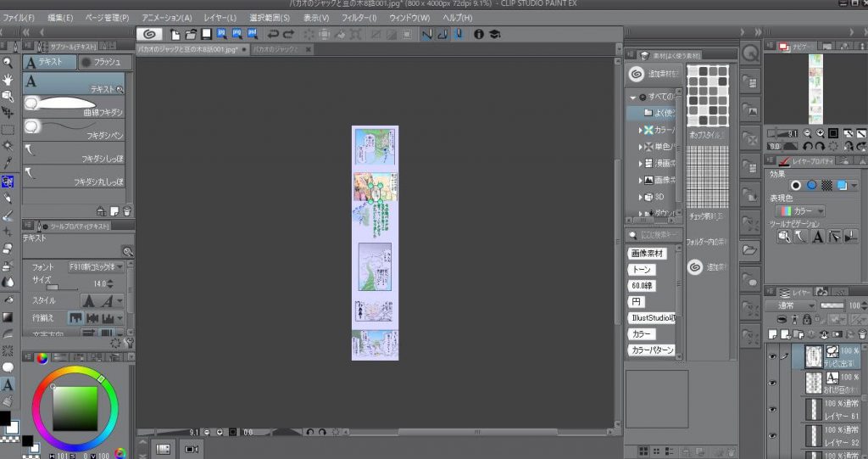The height and width of the screenshot is (459, 868).
Task: Open the blending mode 通常 dropdown
Action: [791, 305]
